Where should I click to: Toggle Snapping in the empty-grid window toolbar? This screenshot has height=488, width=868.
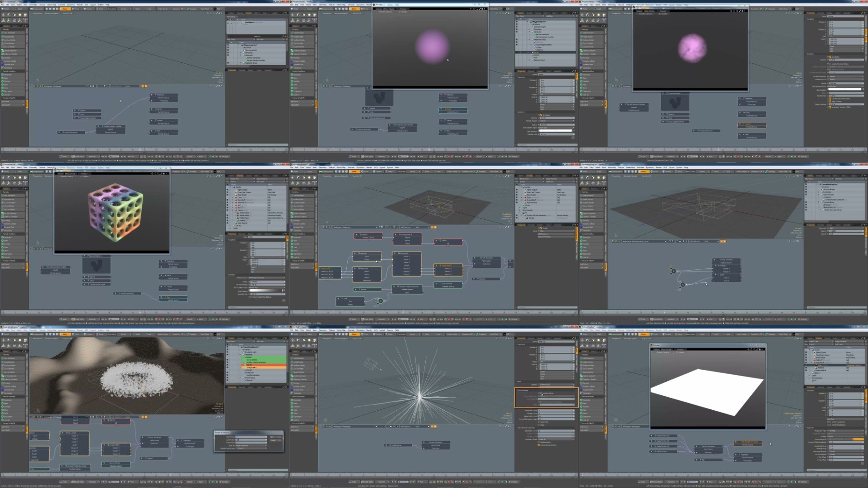pyautogui.click(x=191, y=9)
